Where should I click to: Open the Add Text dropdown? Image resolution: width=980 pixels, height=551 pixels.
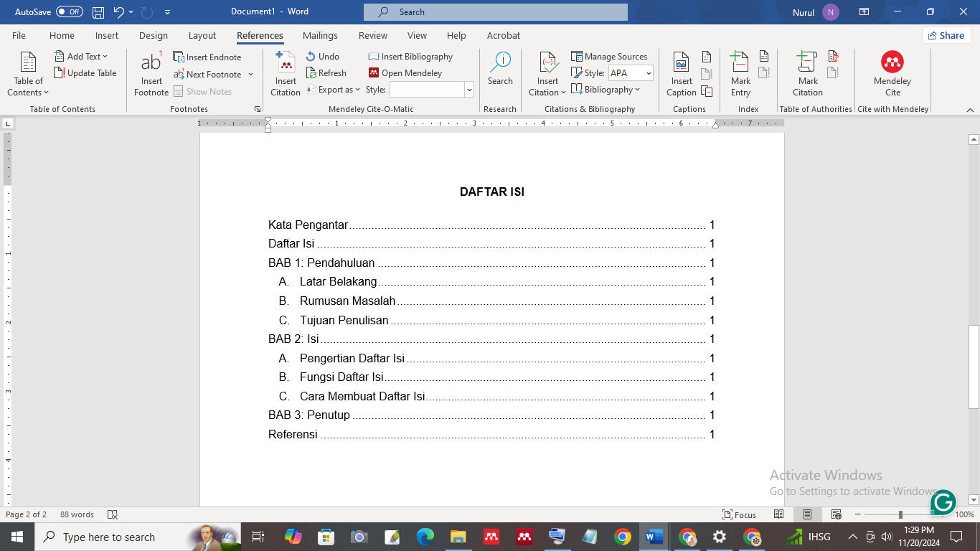tap(80, 56)
